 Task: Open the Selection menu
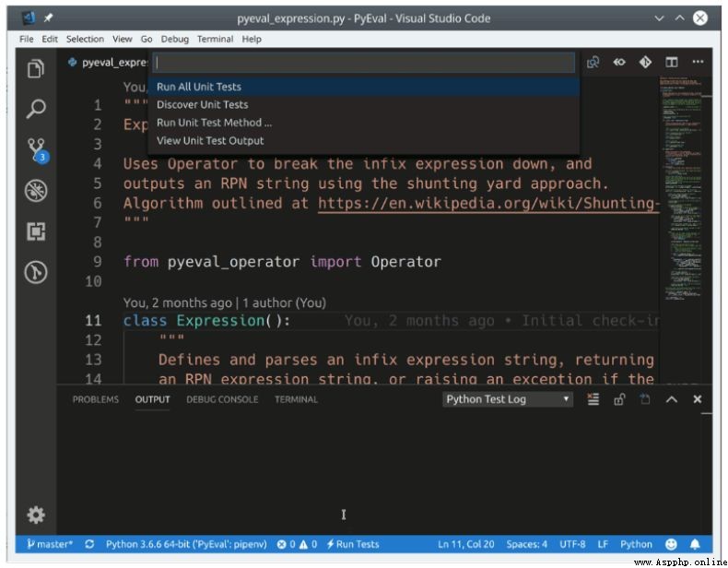coord(85,39)
